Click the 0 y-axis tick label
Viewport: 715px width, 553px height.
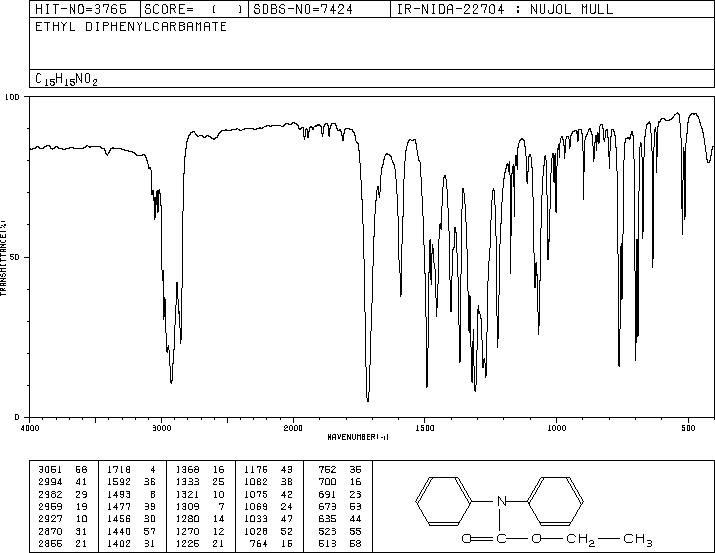click(17, 417)
